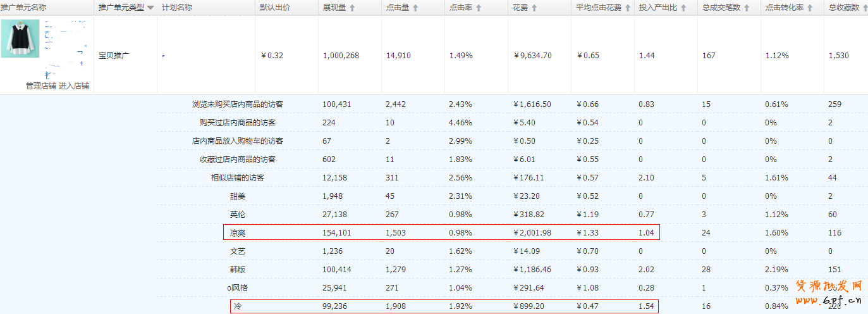This screenshot has width=868, height=314.
Task: Sort by 点击量 column arrow icon
Action: [415, 8]
